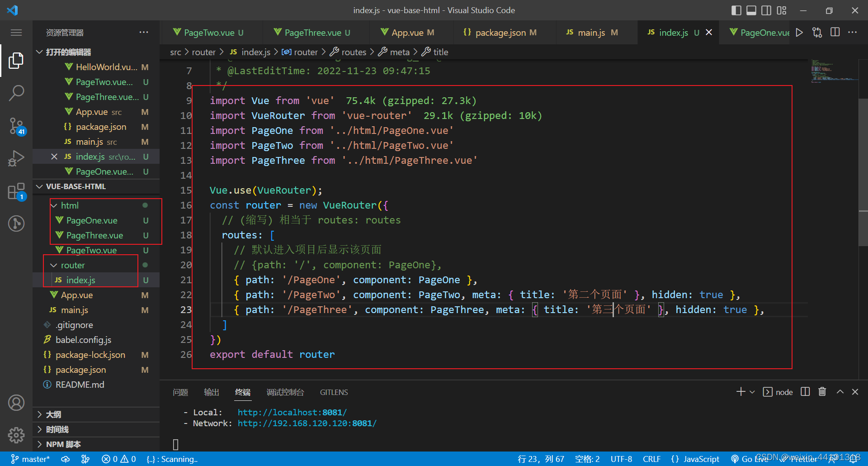
Task: Open the Explorer view in activity bar
Action: tap(16, 60)
